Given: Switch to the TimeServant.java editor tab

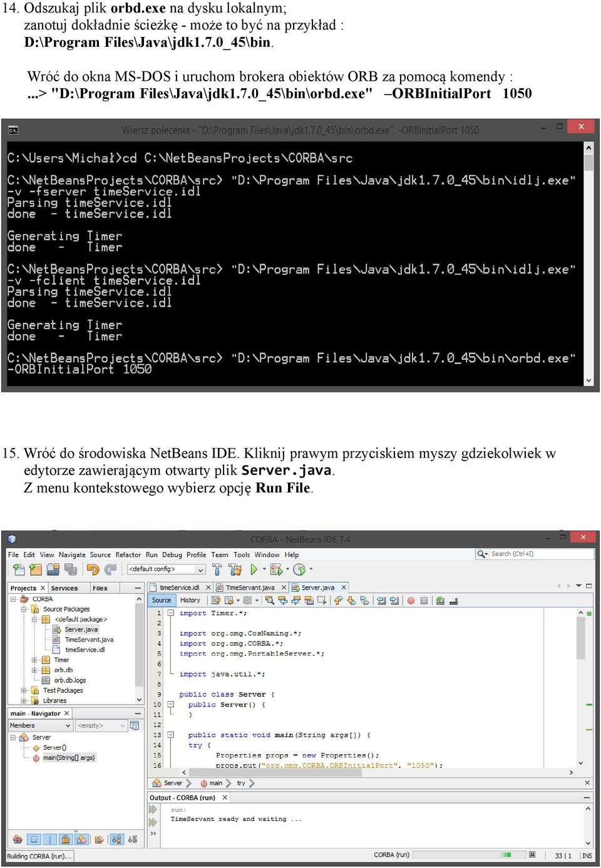Looking at the screenshot, I should [x=250, y=588].
